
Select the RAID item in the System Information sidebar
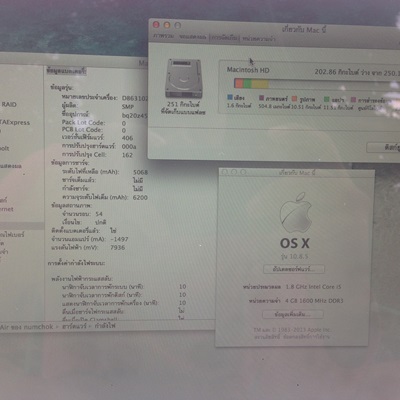9,104
